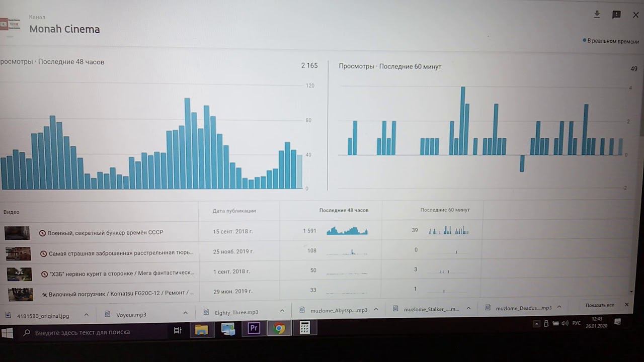Screen dimensions: 644x362
Task: Expand options chevron for Voyeur.mp3
Action: pyautogui.click(x=185, y=313)
